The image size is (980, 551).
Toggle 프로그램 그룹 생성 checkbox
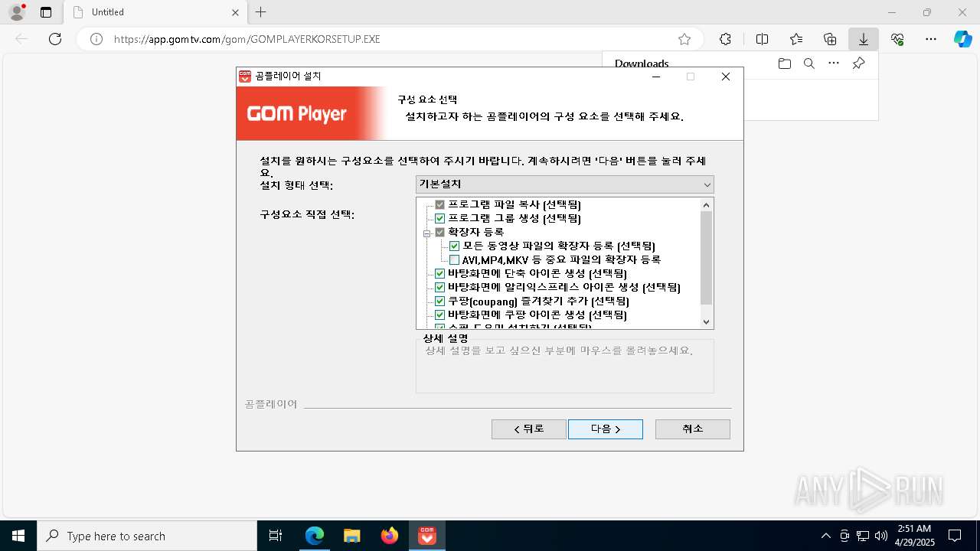[439, 219]
